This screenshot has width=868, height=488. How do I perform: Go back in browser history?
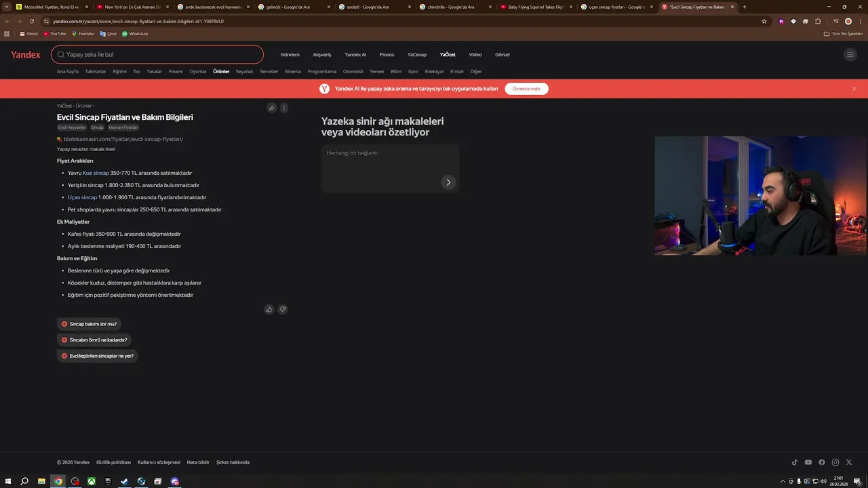[7, 21]
